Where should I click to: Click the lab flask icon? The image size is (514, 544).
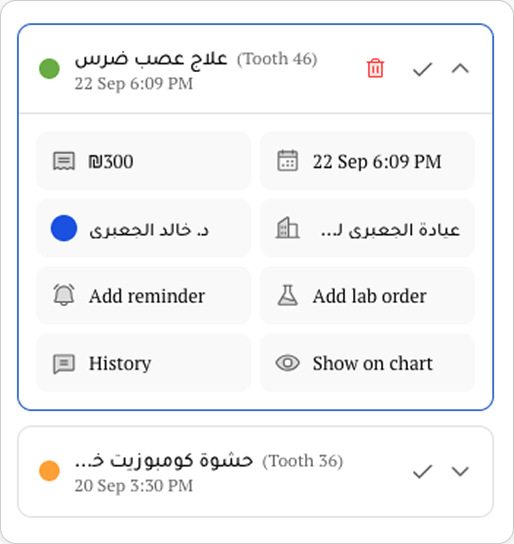288,295
